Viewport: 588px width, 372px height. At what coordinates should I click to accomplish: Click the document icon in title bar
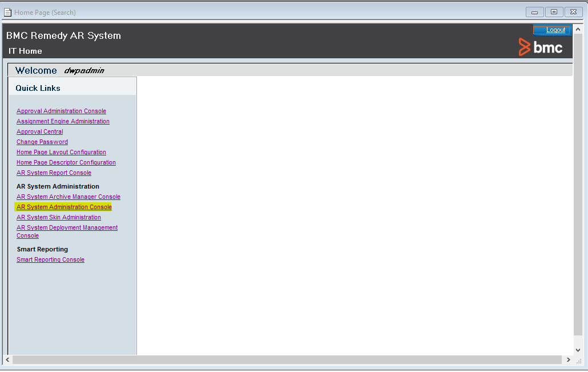(7, 13)
